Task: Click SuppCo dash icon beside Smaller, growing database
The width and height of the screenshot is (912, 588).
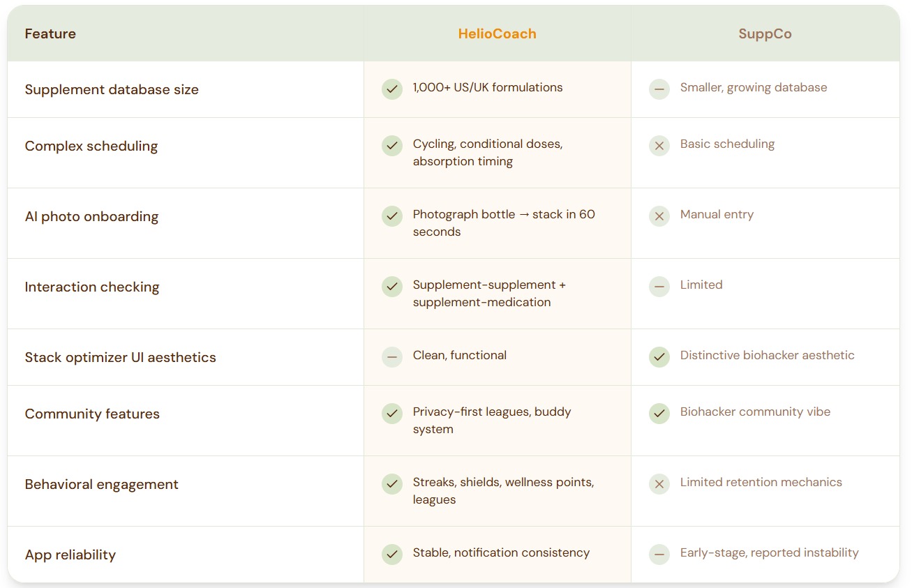Action: tap(659, 89)
